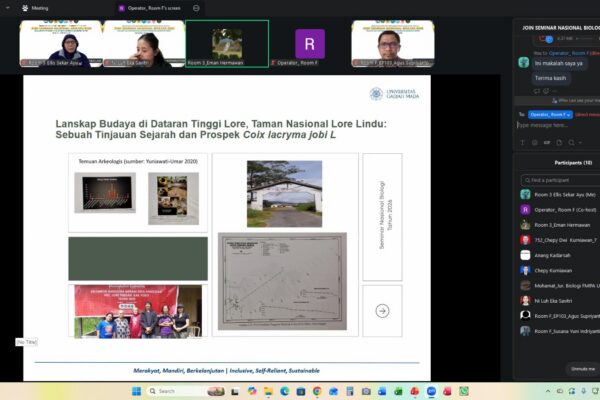Click the screenshot icon in chat toolbar
The image size is (600, 400).
click(571, 143)
